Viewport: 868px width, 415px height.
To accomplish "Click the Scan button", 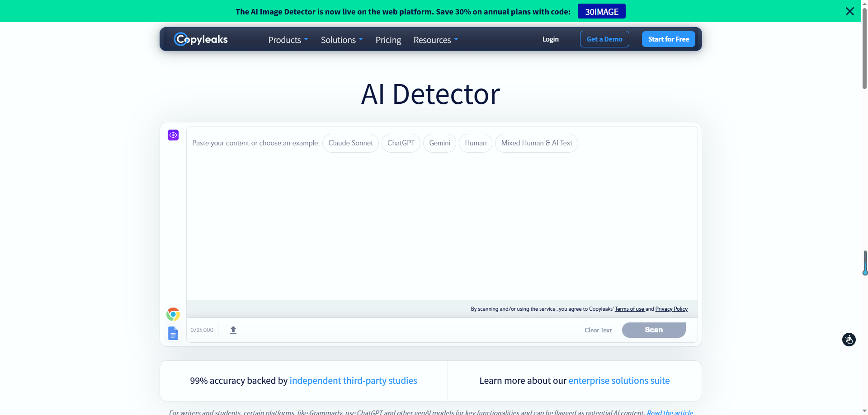I will point(654,330).
